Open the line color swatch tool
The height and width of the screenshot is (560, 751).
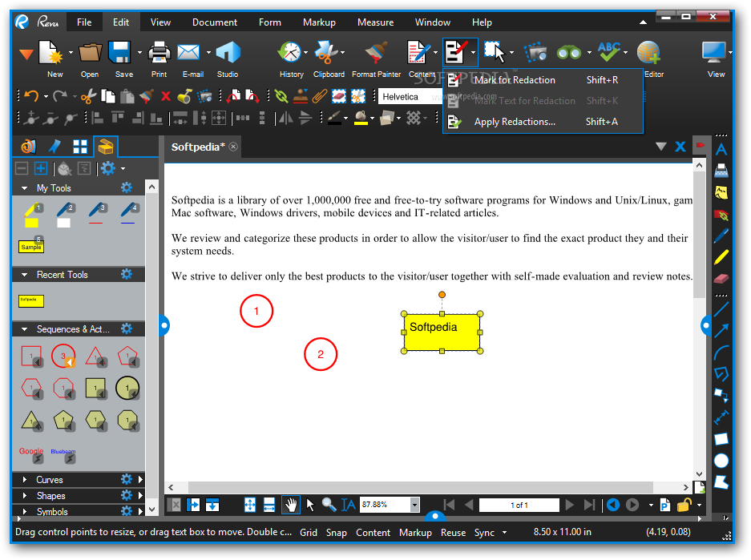pos(334,118)
